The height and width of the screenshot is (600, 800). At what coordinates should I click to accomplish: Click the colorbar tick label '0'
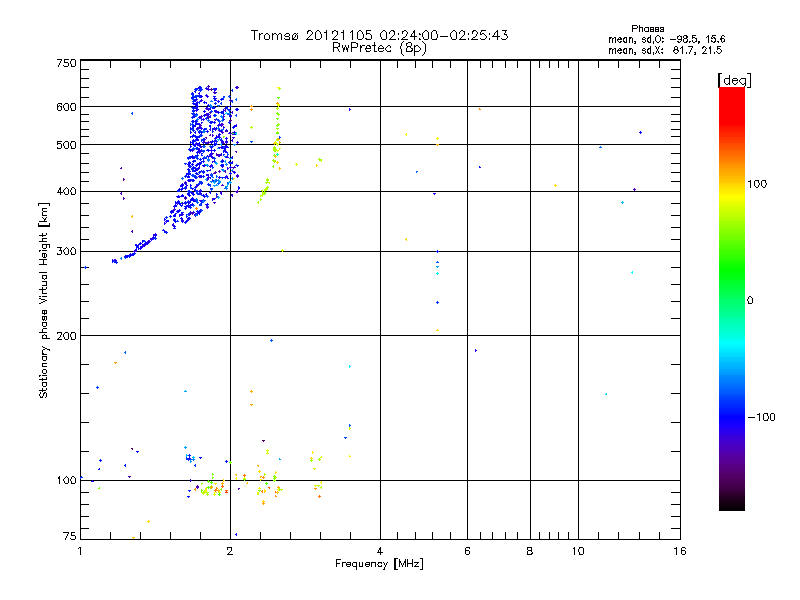[750, 301]
